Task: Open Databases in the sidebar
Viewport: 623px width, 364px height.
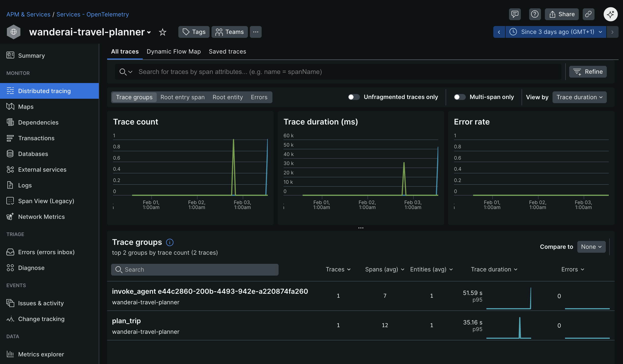Action: click(33, 154)
